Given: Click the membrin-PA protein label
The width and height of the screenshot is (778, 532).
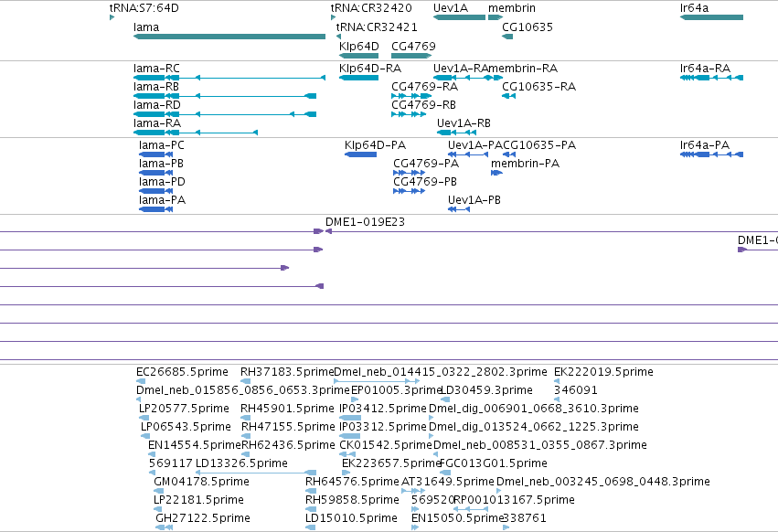Looking at the screenshot, I should pyautogui.click(x=525, y=164).
